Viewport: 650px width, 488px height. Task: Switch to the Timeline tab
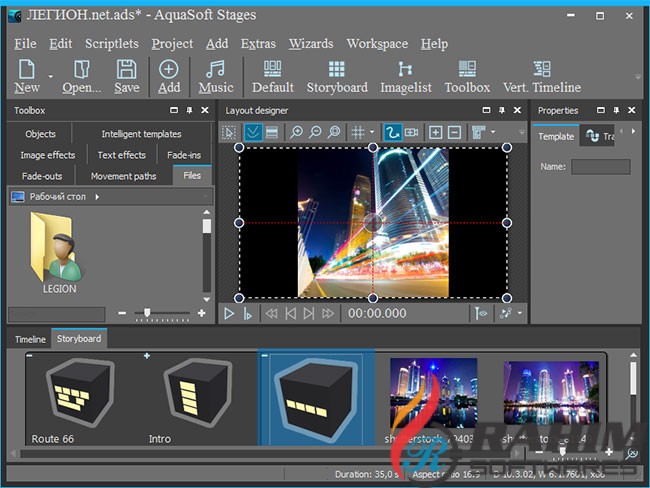[x=30, y=339]
